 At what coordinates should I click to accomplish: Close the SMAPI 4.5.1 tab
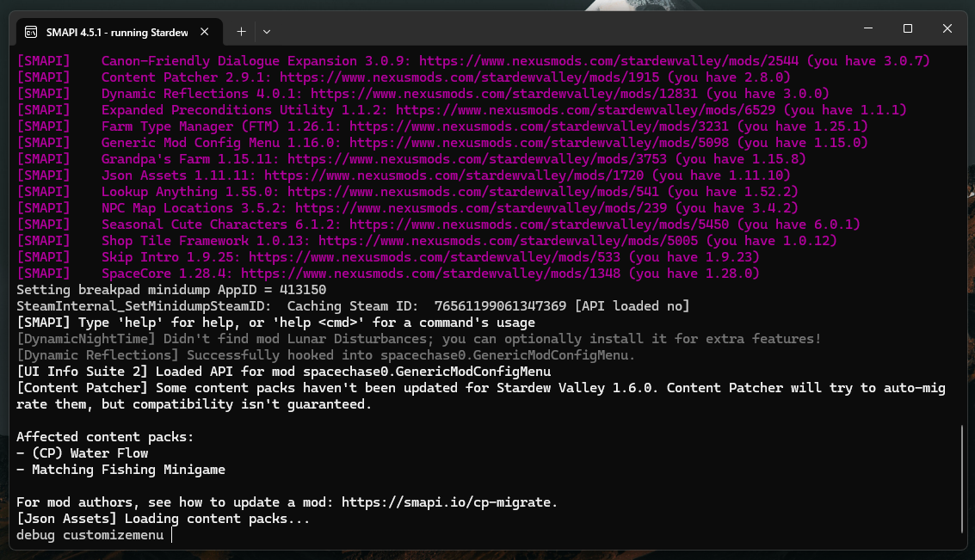pyautogui.click(x=205, y=32)
